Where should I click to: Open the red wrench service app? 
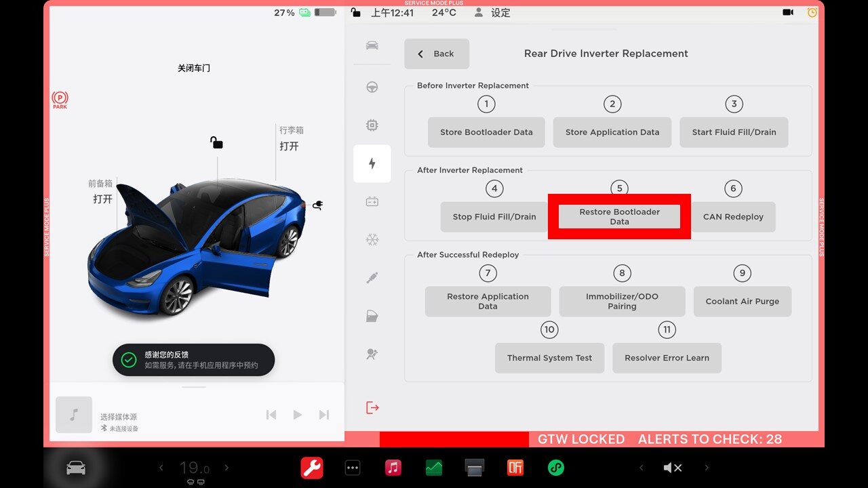[312, 468]
